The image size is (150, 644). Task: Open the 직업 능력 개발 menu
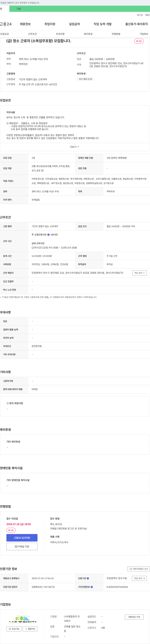tap(102, 24)
